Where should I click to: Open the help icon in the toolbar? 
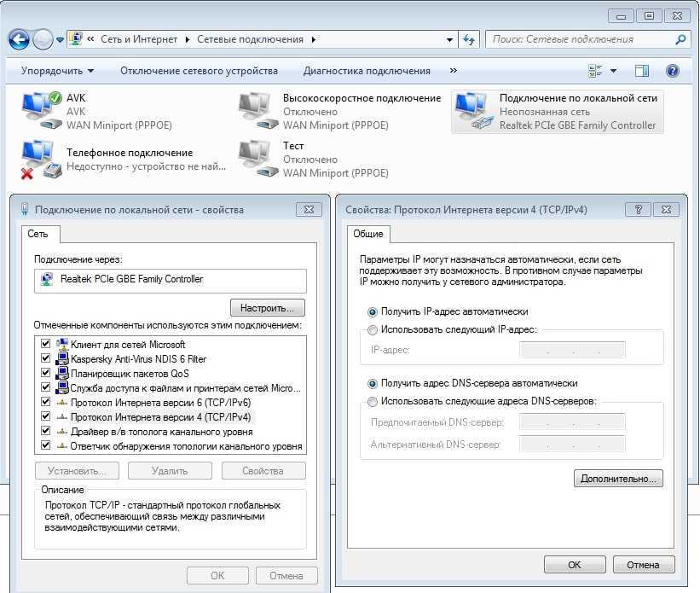pos(672,71)
